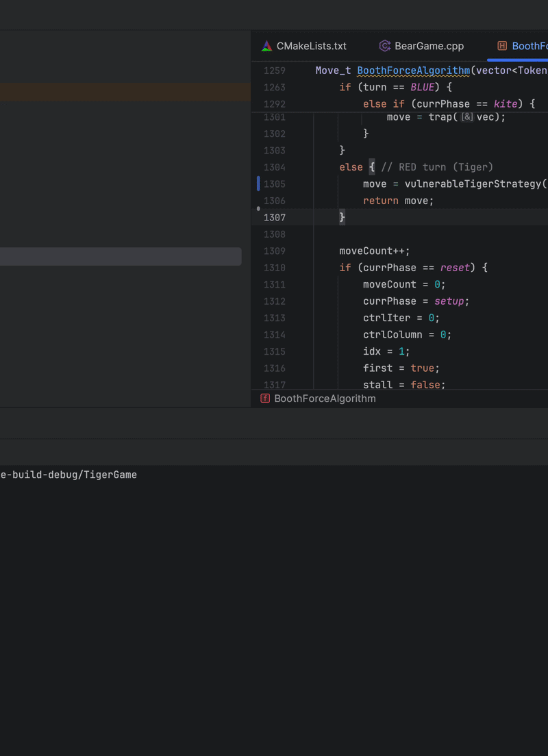Click line number 1307 in the gutter
This screenshot has height=756, width=548.
[x=275, y=218]
